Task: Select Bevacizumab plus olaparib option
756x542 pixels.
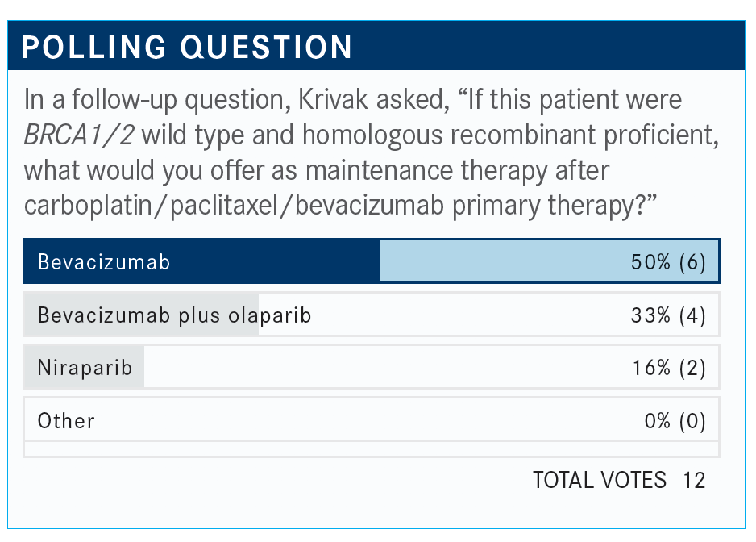Action: click(372, 315)
